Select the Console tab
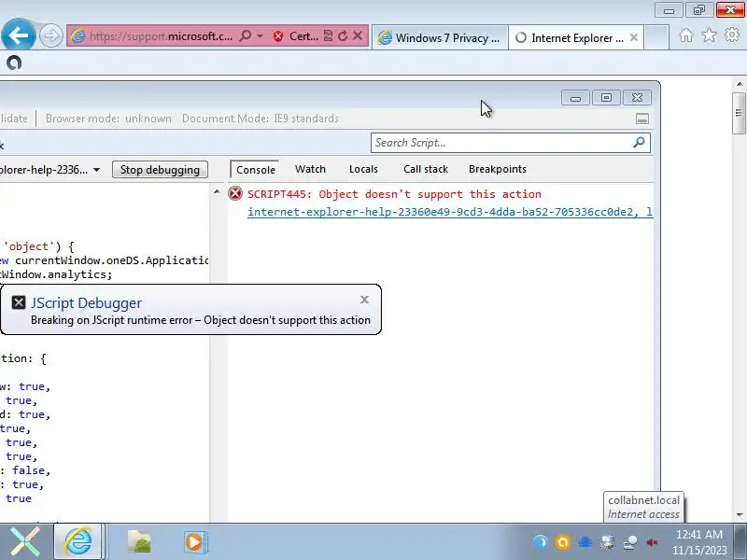The height and width of the screenshot is (560, 747). click(x=255, y=170)
